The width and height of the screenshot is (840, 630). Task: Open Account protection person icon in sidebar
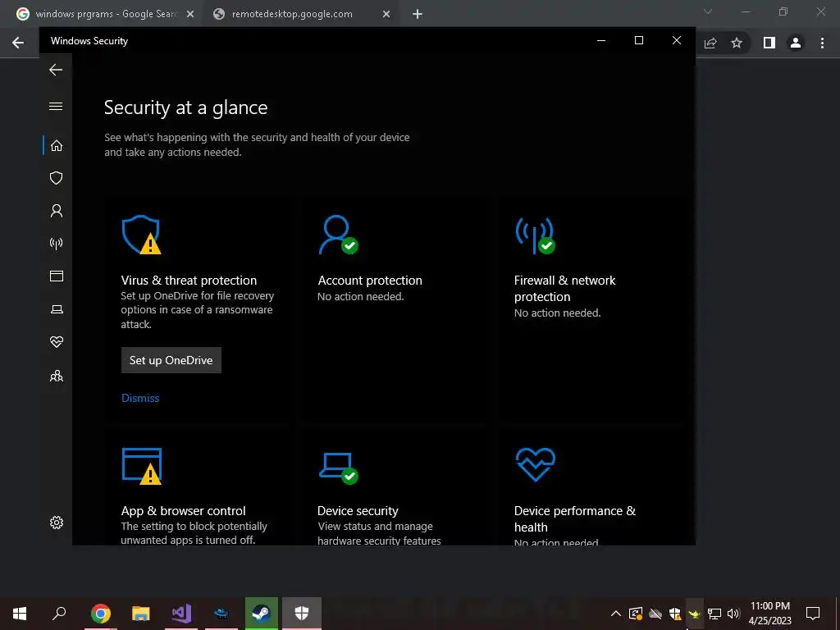click(x=57, y=211)
